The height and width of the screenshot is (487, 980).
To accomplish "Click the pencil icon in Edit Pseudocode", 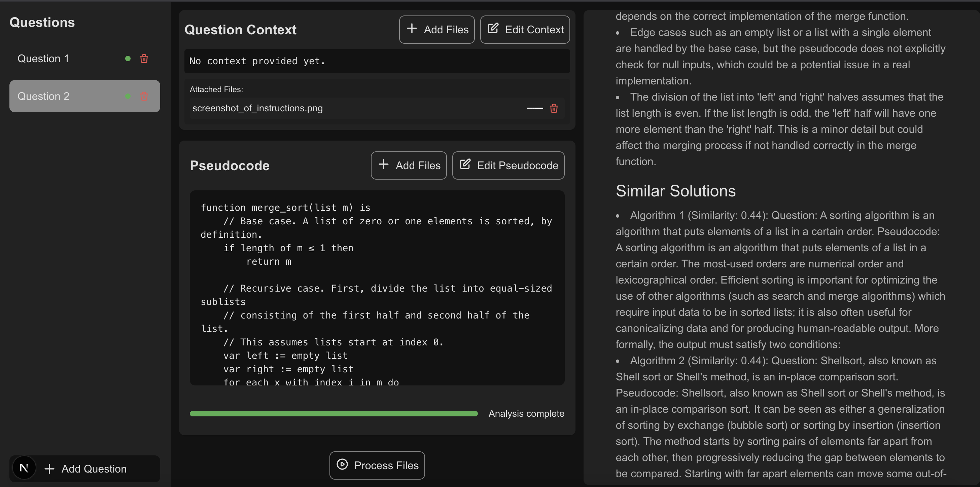I will coord(465,164).
